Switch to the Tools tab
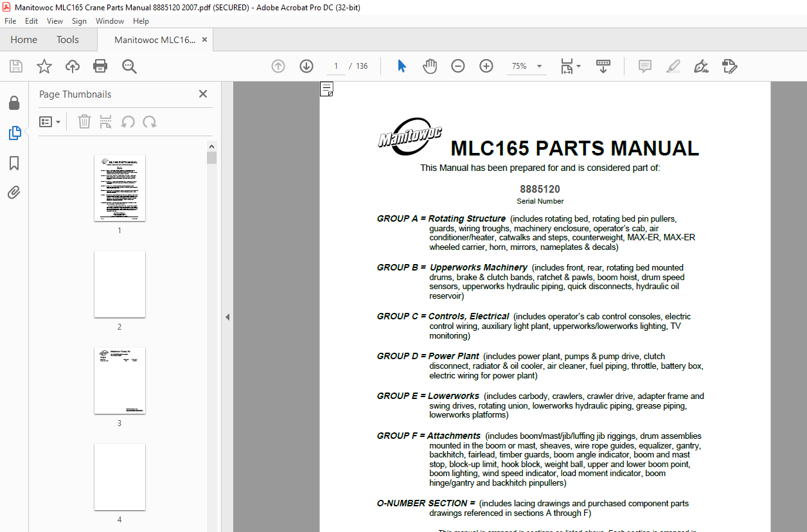 tap(67, 40)
